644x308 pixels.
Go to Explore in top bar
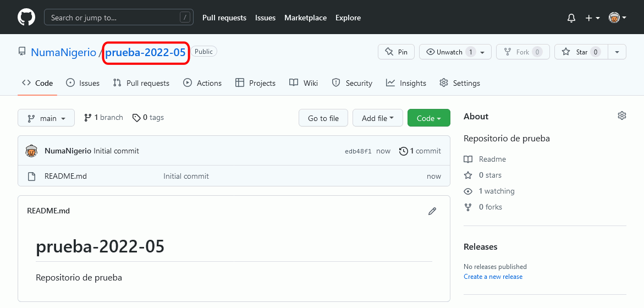(x=348, y=18)
